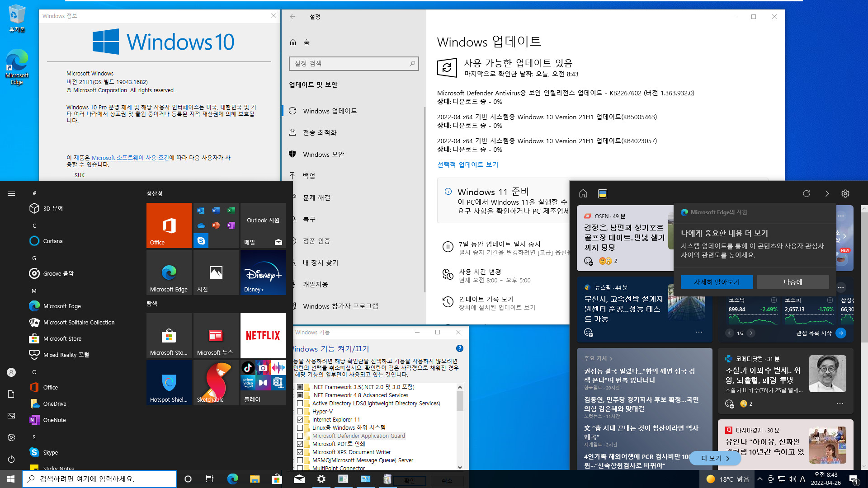Open the 부산시 고속선박 news thumbnail
Viewport: 868px width, 488px height.
coord(687,302)
